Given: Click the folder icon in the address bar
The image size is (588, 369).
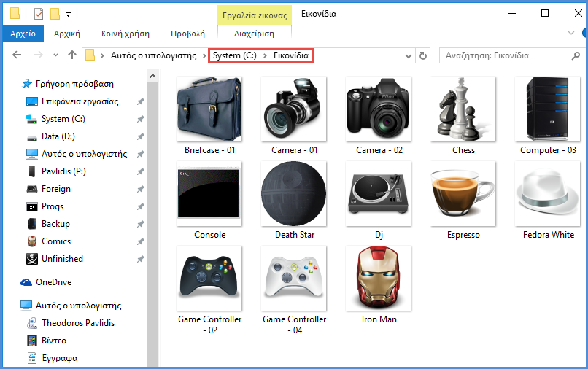Looking at the screenshot, I should pos(90,55).
